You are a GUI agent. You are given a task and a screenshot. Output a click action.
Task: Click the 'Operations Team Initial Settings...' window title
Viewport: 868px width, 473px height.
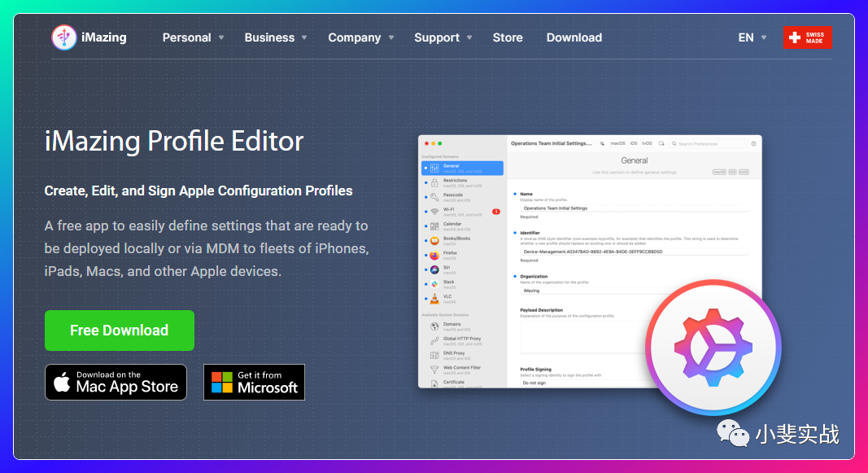tap(552, 143)
